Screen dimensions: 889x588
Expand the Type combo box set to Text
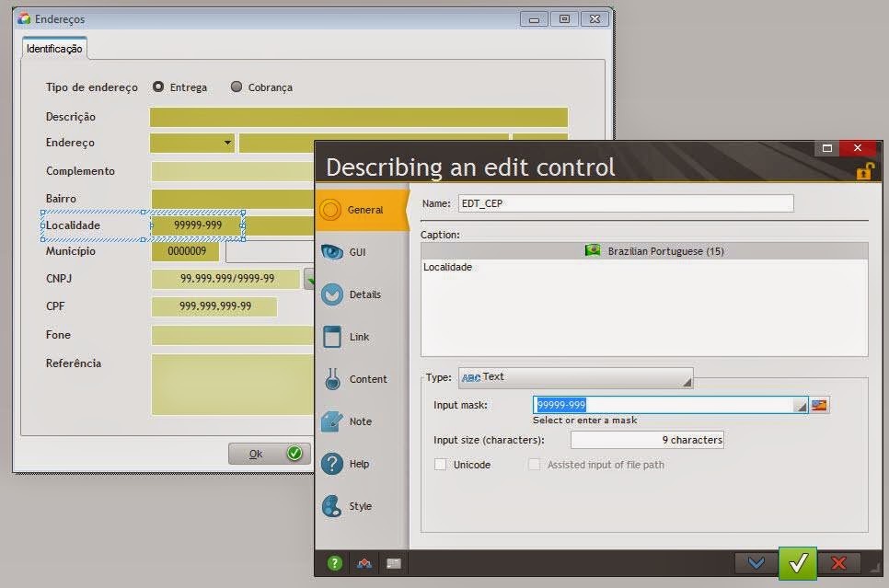pos(575,377)
